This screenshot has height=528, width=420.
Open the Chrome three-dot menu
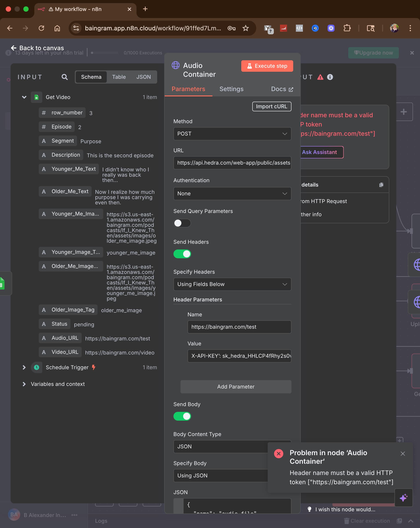pyautogui.click(x=410, y=28)
